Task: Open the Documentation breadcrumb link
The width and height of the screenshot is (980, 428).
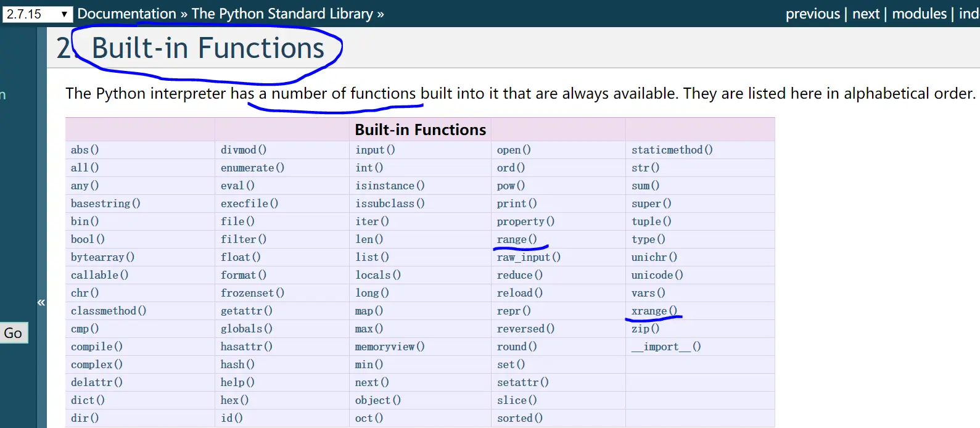Action: (127, 14)
